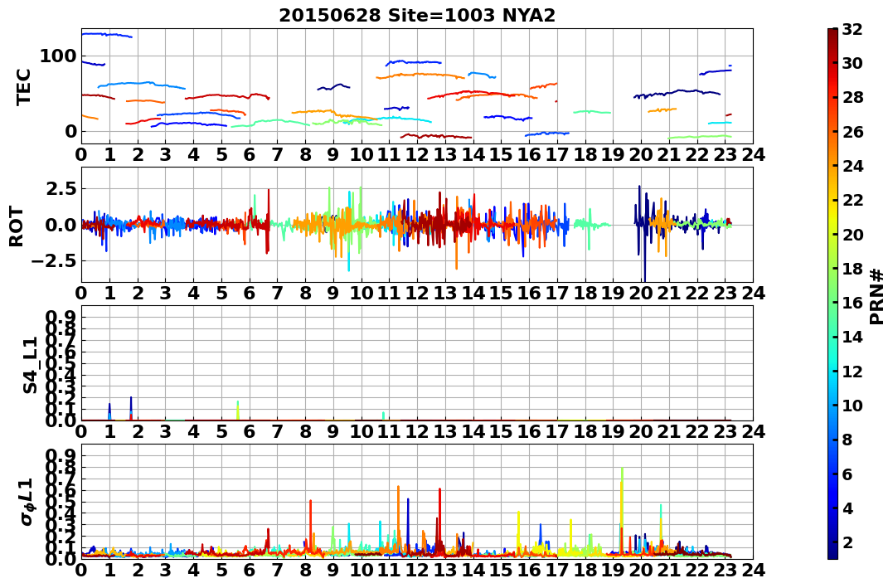
Task: Click the colorbar tick label '32'
Action: coord(852,29)
